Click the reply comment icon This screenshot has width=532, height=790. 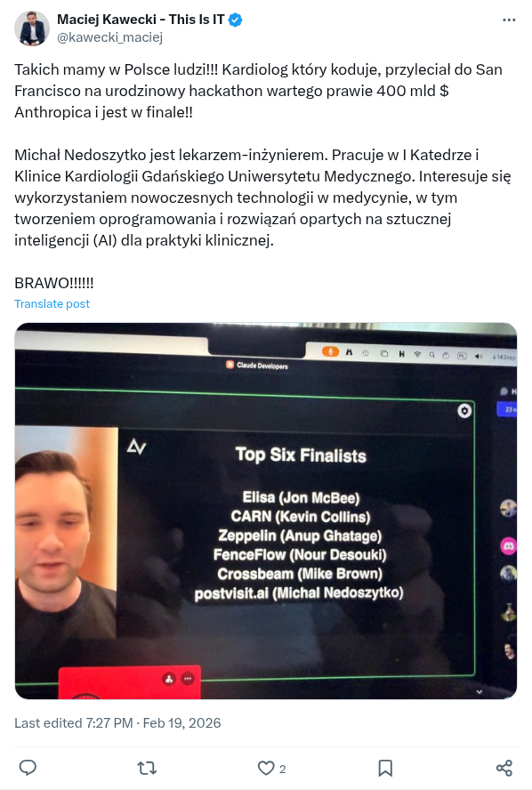28,768
